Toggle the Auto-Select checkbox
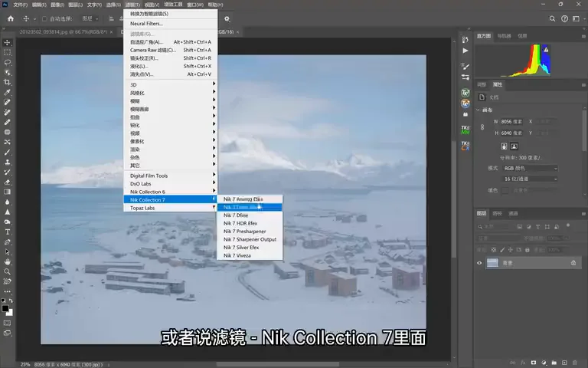The height and width of the screenshot is (368, 588). click(x=44, y=18)
